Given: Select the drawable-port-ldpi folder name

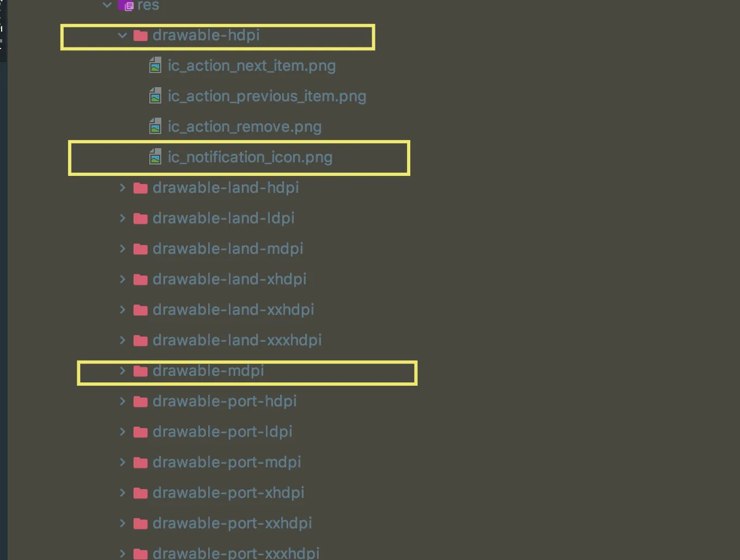Looking at the screenshot, I should (x=222, y=432).
